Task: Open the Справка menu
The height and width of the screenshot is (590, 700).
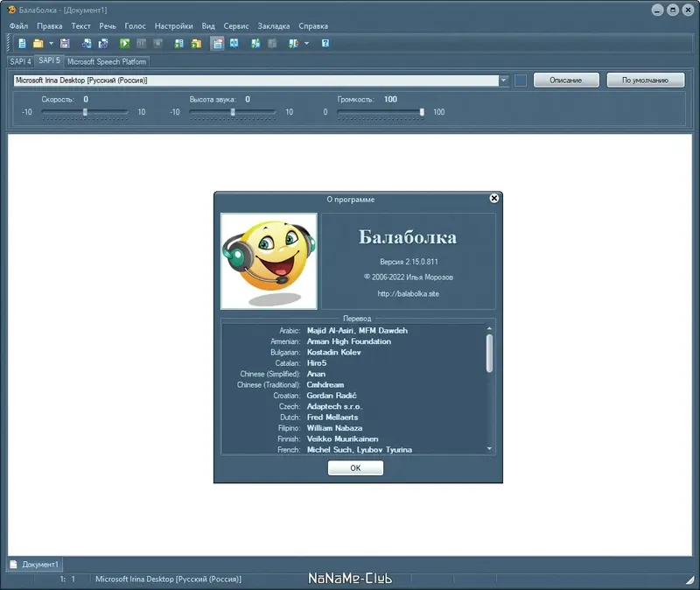Action: [313, 26]
